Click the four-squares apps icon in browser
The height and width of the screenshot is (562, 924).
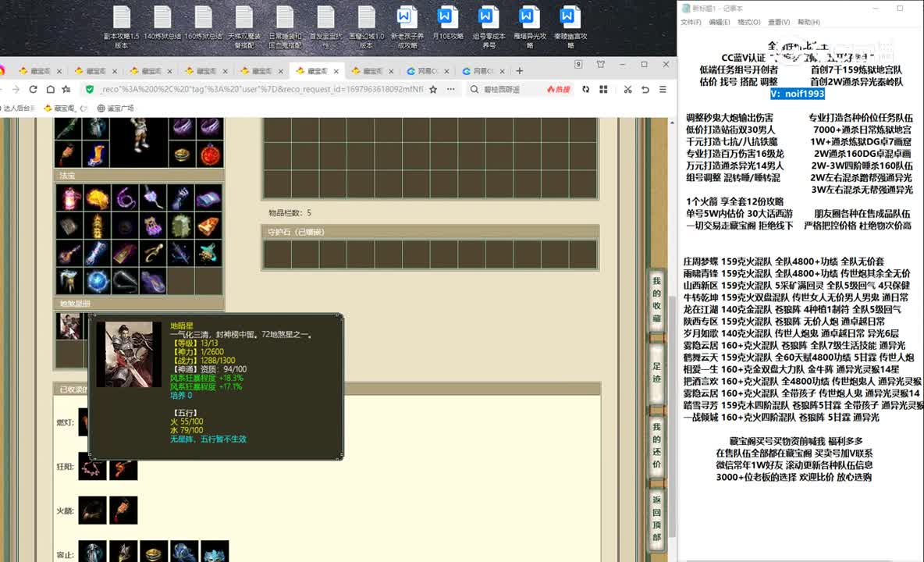(603, 89)
